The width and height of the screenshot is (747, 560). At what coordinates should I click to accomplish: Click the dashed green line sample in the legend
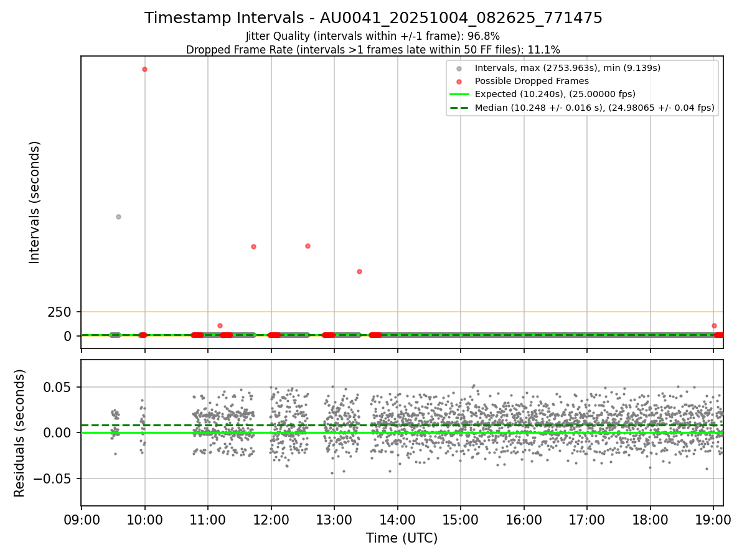pos(459,108)
